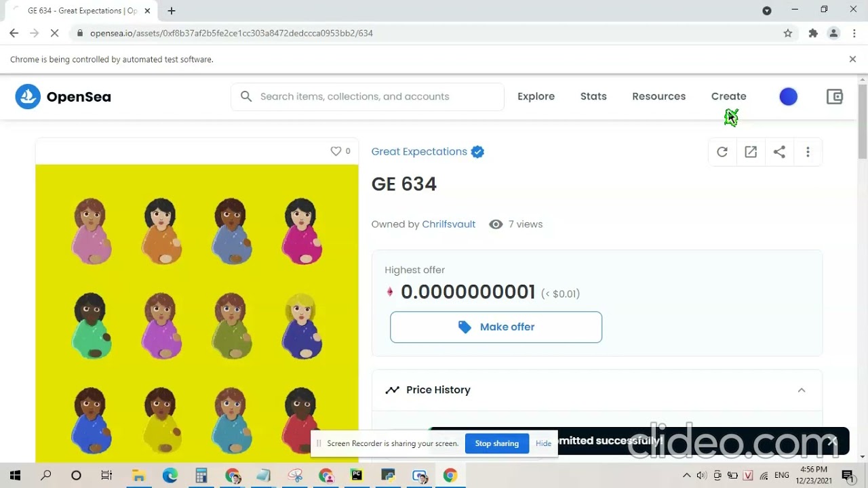Click the address bar URL
Image resolution: width=868 pixels, height=488 pixels.
[x=231, y=33]
